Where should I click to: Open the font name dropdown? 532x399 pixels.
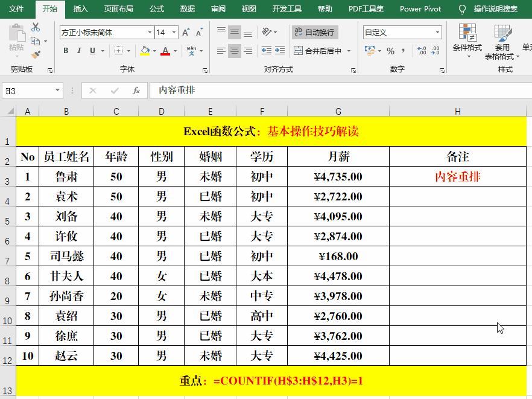[150, 32]
